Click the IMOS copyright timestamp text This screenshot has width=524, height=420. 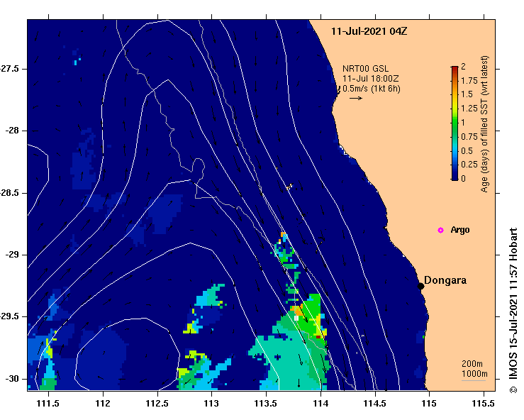tap(513, 311)
